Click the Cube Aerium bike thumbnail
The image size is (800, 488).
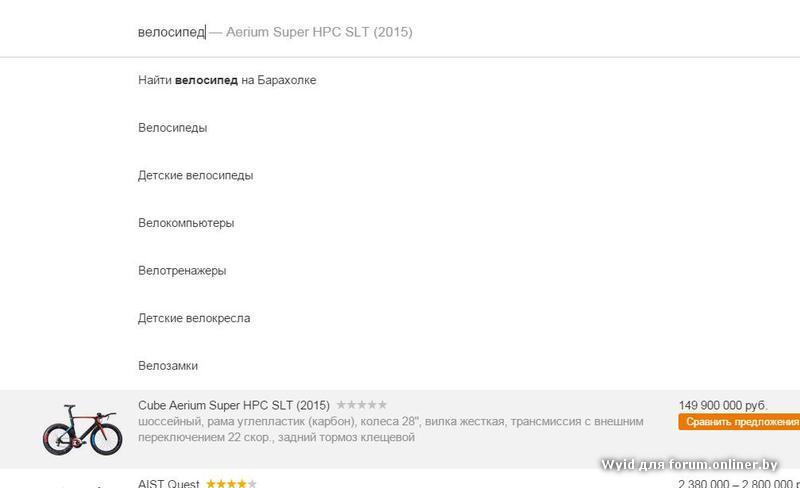[x=82, y=428]
